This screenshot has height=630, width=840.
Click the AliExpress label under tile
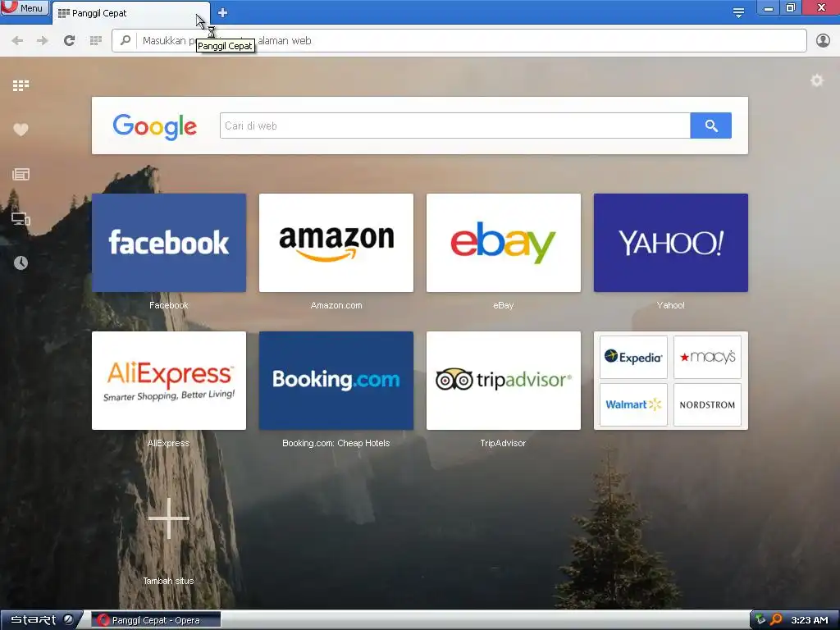tap(169, 443)
